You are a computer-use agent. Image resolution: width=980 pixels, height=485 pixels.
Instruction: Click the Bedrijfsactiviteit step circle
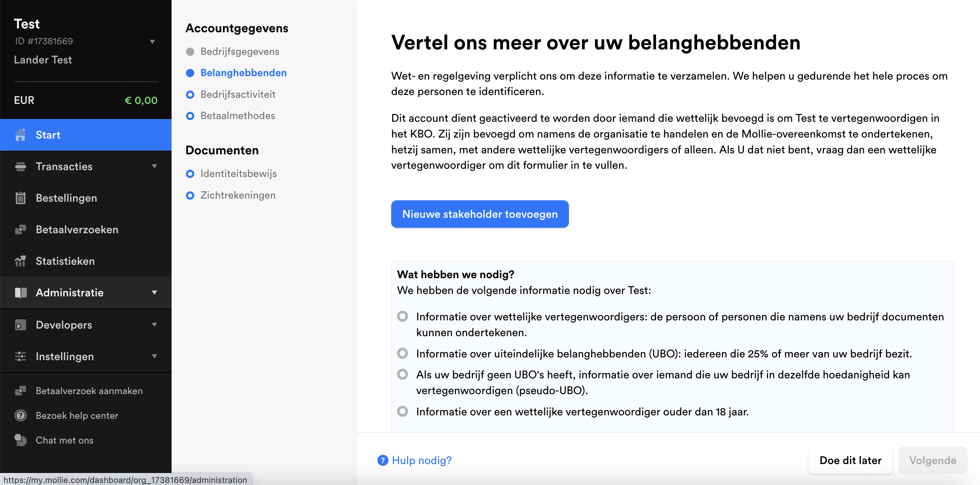click(190, 95)
